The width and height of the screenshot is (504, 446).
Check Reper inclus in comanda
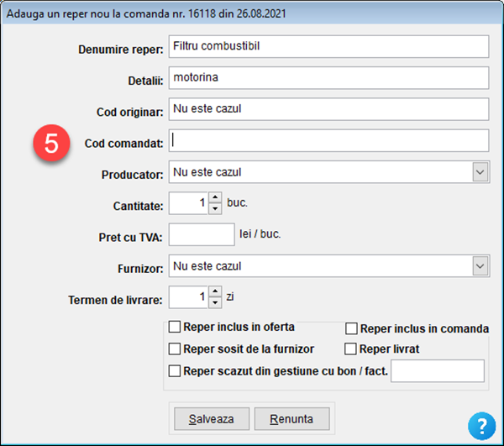click(352, 328)
